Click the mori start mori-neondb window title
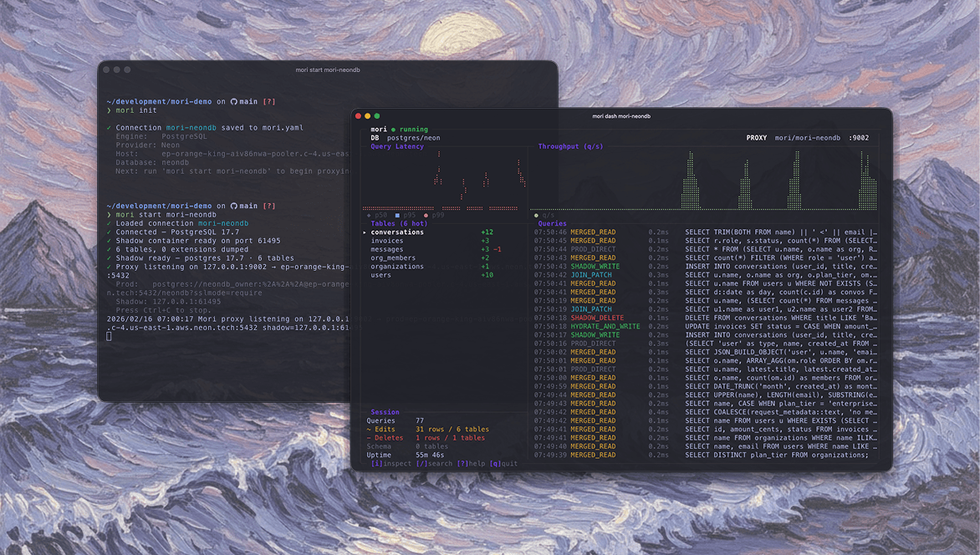 point(328,70)
